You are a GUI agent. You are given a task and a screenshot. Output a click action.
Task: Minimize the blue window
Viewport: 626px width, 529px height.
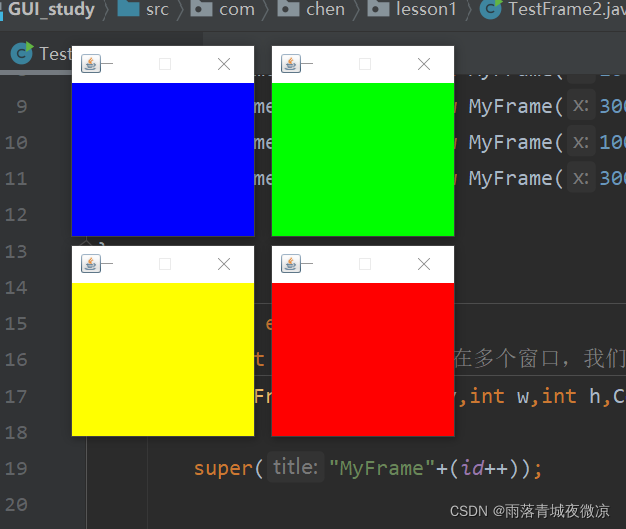coord(107,63)
